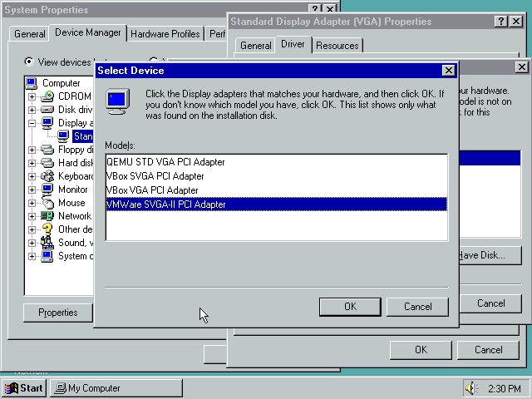The width and height of the screenshot is (532, 399).
Task: Close the Select Device dialog
Action: 449,70
